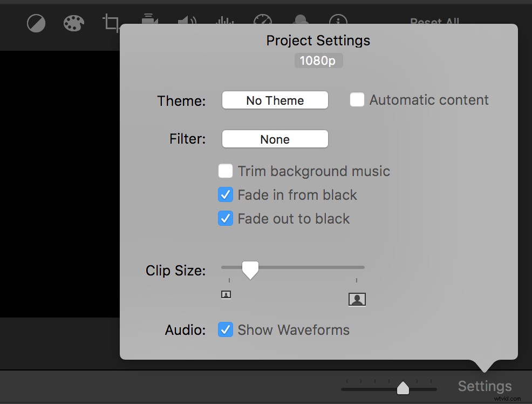Image resolution: width=532 pixels, height=404 pixels.
Task: Close the Project Settings popover via Settings
Action: (x=484, y=386)
